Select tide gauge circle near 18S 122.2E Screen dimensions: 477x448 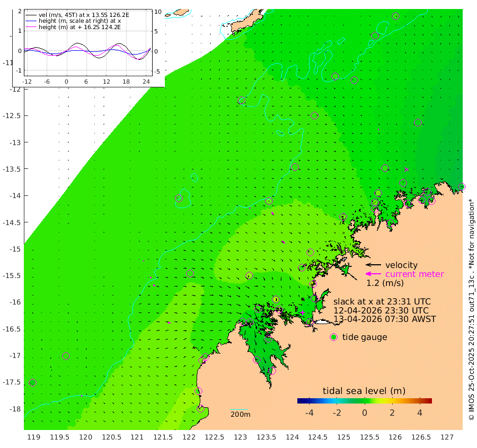(x=200, y=408)
